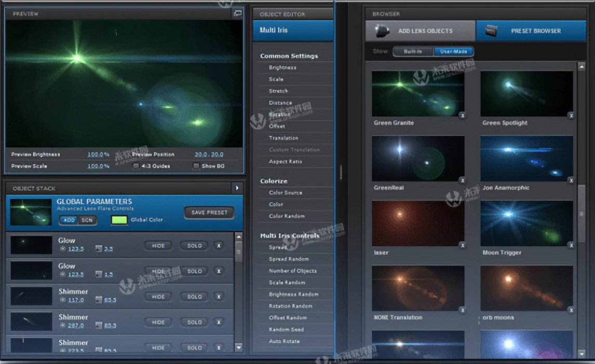The image size is (595, 364).
Task: Switch to the Preset Browser tab
Action: (x=531, y=31)
